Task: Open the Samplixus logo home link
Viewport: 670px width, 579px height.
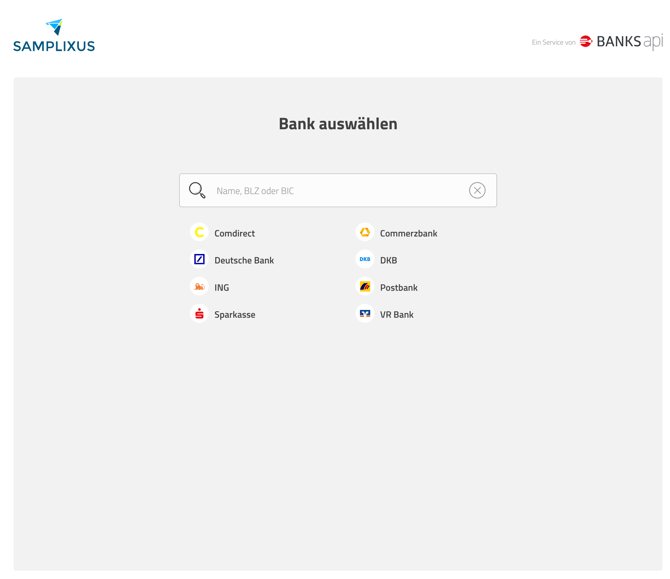Action: [x=54, y=36]
